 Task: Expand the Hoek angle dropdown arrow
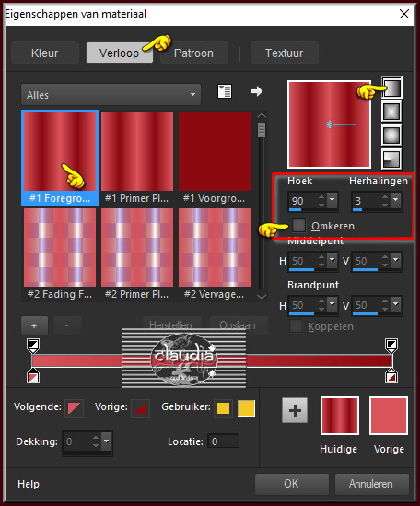(332, 200)
